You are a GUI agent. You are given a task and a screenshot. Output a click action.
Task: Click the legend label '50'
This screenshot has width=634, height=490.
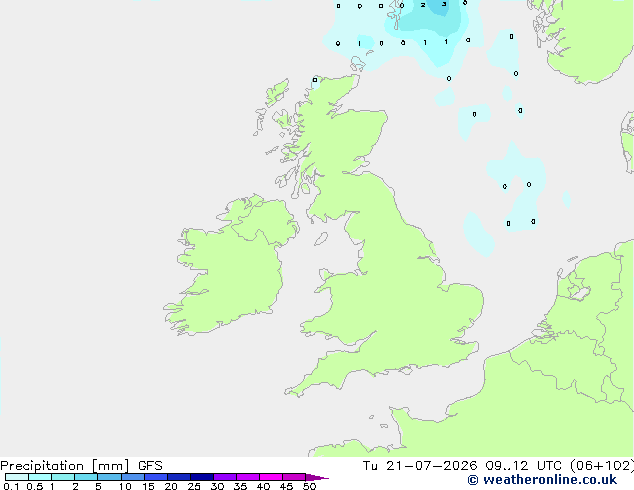point(309,486)
